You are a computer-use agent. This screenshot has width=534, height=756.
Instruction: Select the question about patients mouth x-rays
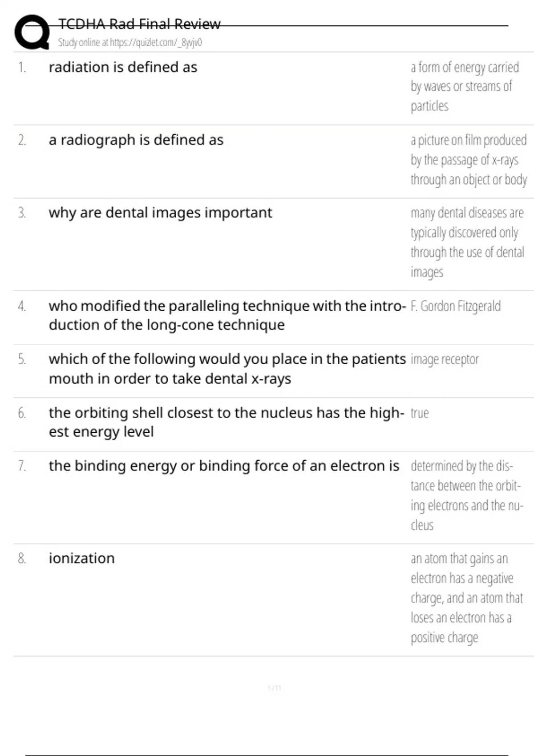(x=227, y=369)
